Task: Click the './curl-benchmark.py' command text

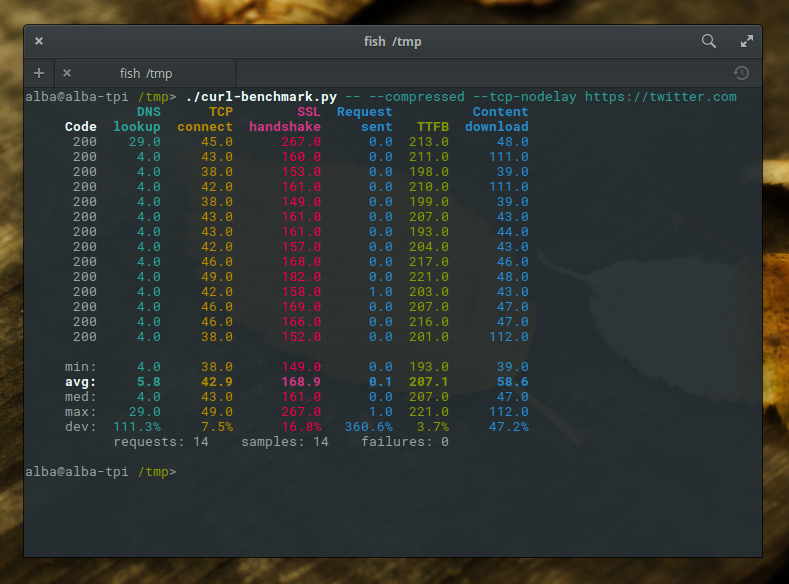Action: coord(261,97)
